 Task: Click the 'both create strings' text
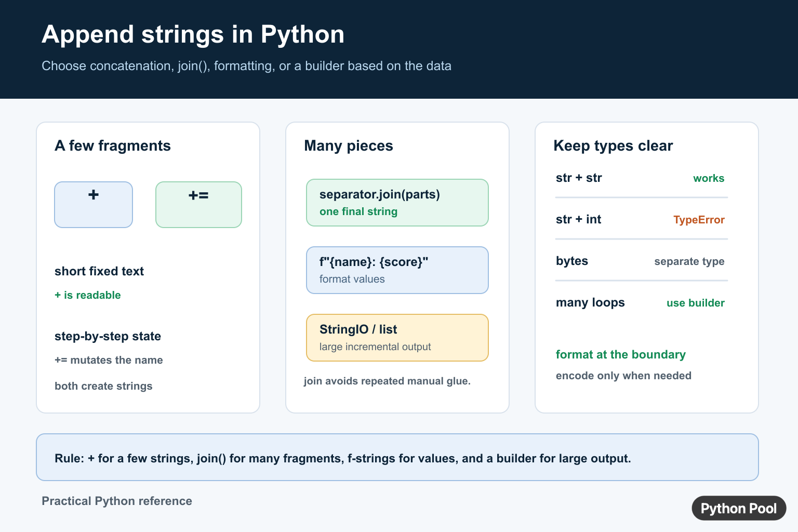tap(103, 386)
